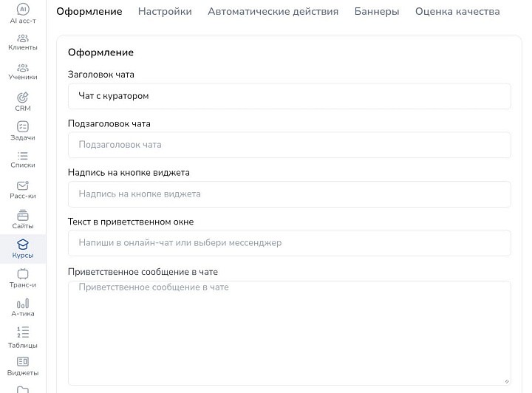Open the Оценка качества tab
Image resolution: width=532 pixels, height=393 pixels.
pyautogui.click(x=457, y=12)
